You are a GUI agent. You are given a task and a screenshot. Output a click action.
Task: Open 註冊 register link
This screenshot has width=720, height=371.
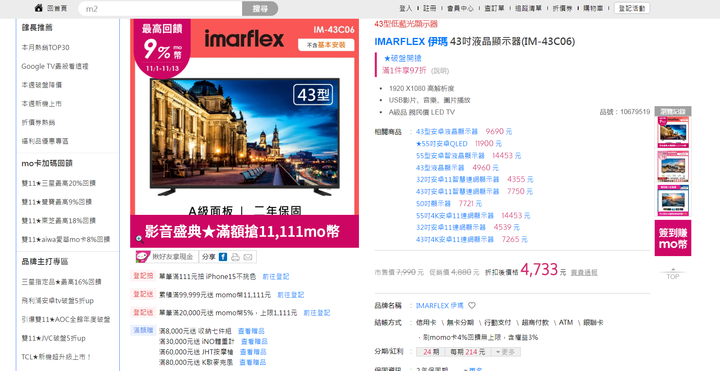[x=429, y=8]
